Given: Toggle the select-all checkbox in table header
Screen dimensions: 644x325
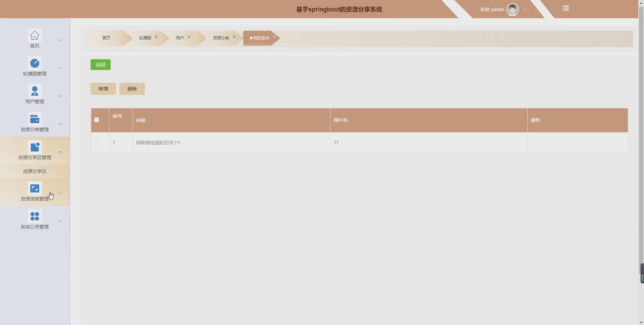Looking at the screenshot, I should point(96,120).
